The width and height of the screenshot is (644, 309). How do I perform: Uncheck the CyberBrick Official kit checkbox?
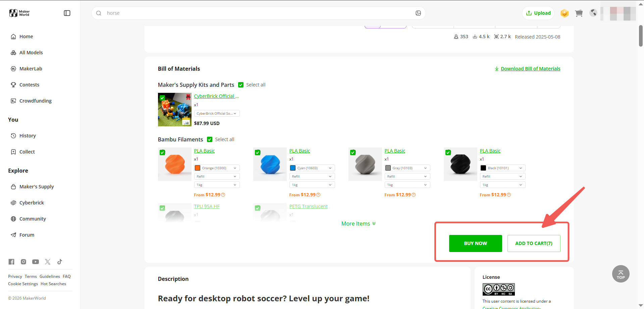(162, 98)
